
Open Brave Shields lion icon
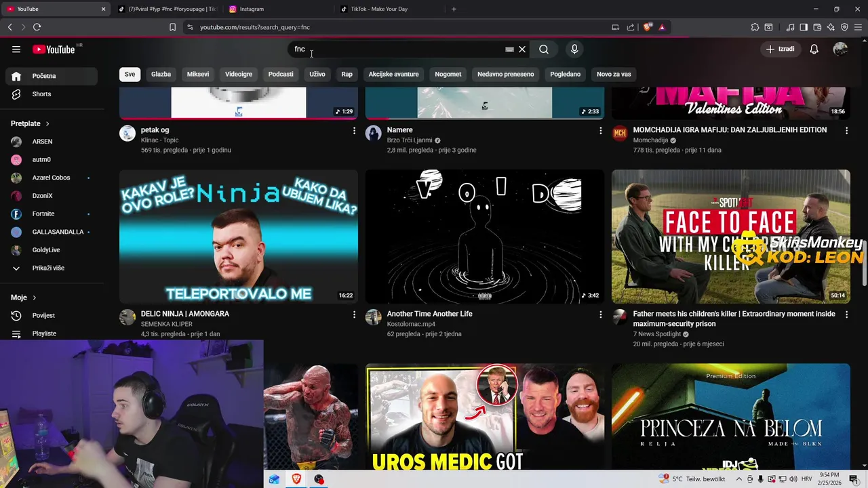tap(647, 27)
